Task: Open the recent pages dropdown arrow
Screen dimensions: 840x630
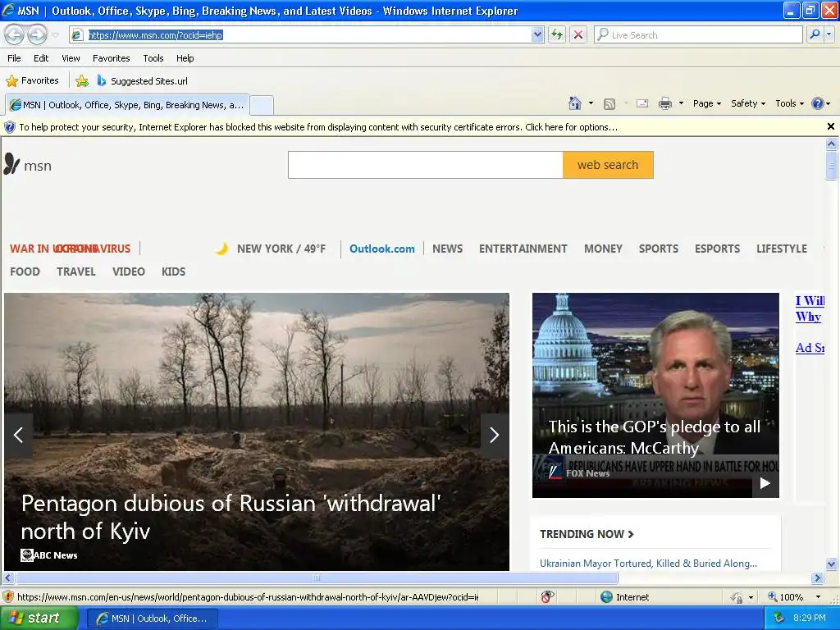Action: [55, 35]
